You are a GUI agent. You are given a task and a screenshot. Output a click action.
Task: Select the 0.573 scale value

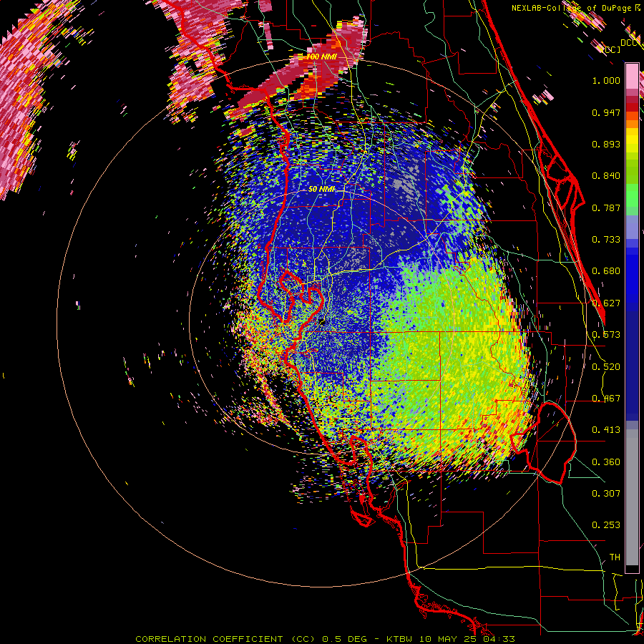point(606,335)
